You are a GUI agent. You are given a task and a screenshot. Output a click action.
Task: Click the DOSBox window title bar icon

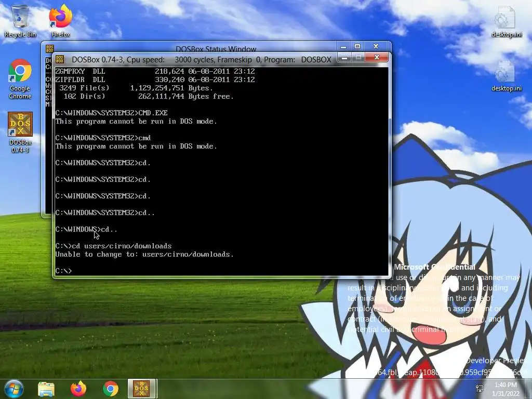[x=60, y=59]
